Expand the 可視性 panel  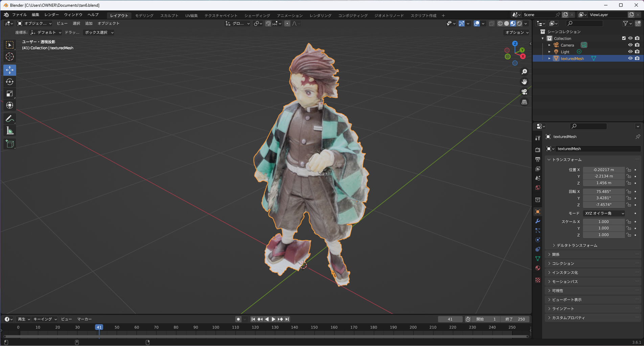pyautogui.click(x=593, y=291)
